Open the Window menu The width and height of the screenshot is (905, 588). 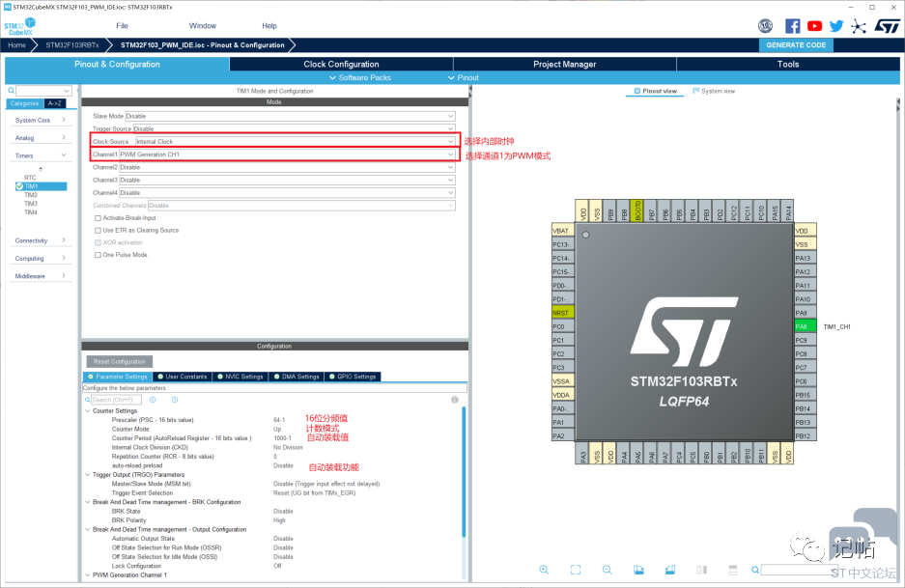click(203, 26)
